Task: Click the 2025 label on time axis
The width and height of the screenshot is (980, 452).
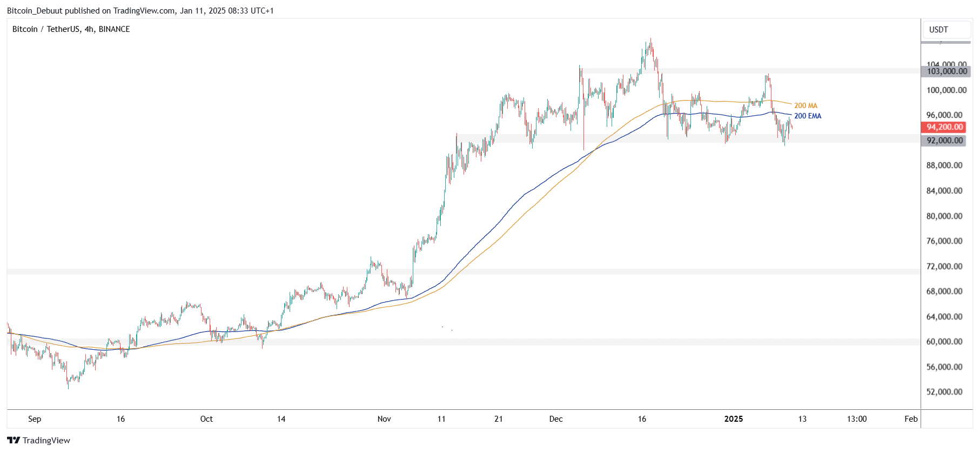Action: pos(733,419)
